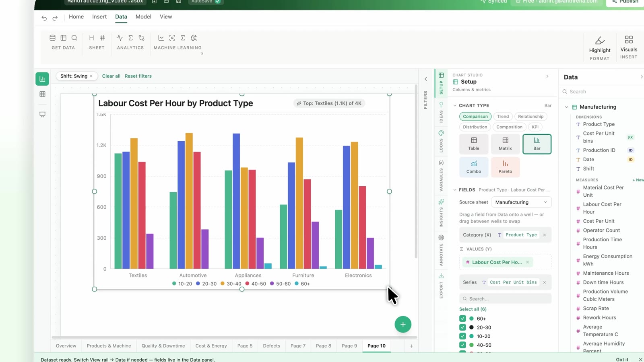Click the undo arrow icon
This screenshot has height=362, width=644.
pyautogui.click(x=44, y=18)
